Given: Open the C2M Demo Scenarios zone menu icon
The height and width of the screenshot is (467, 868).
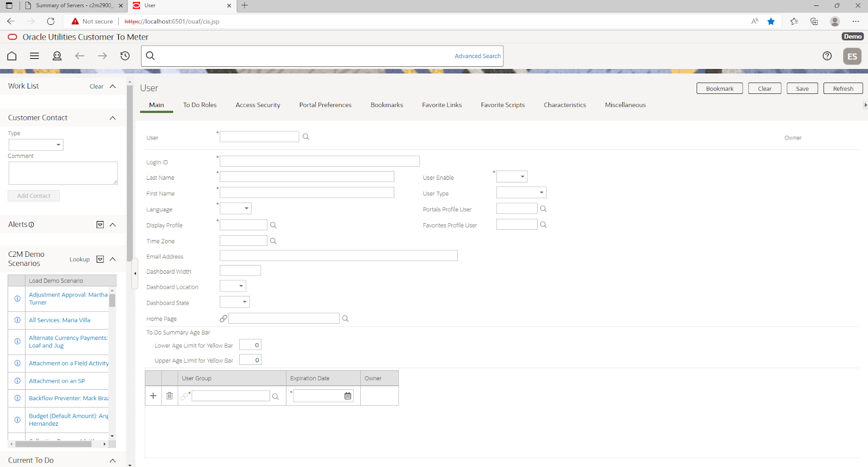Looking at the screenshot, I should [100, 259].
